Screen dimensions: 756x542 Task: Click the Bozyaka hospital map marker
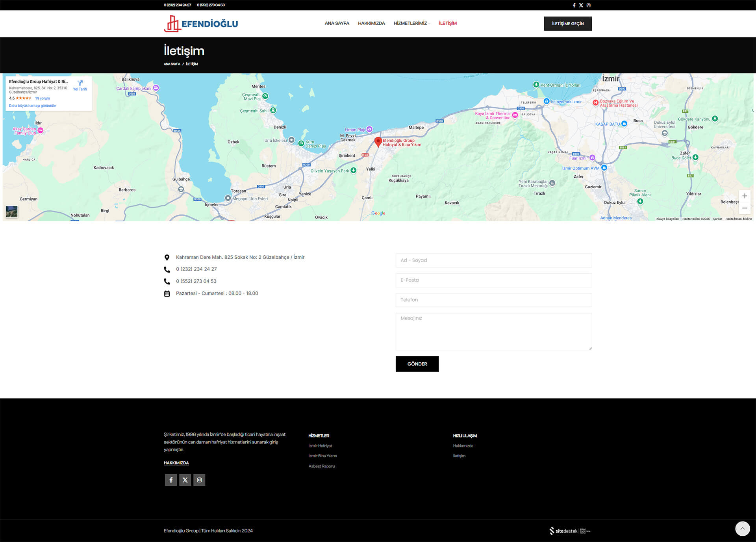(596, 103)
